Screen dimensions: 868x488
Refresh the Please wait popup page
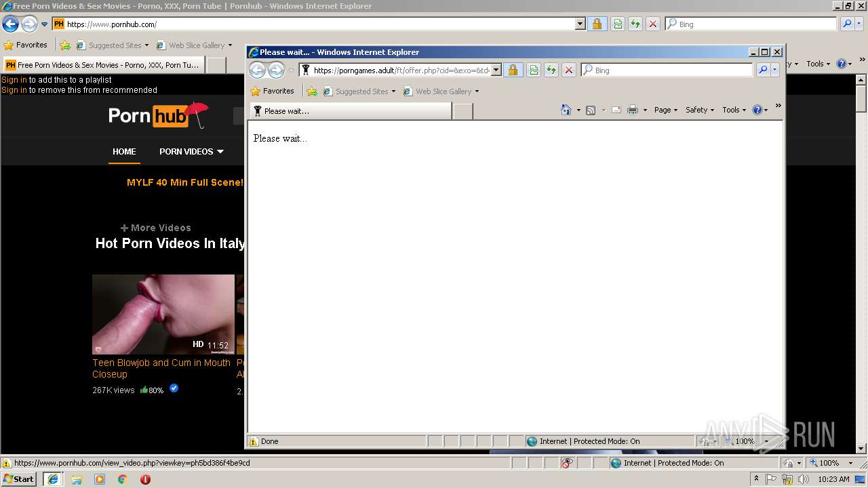pos(551,70)
